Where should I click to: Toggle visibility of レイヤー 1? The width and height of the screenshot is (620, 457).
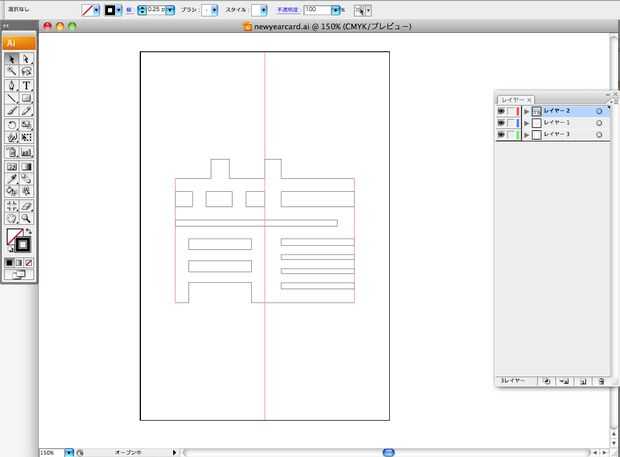pos(501,122)
